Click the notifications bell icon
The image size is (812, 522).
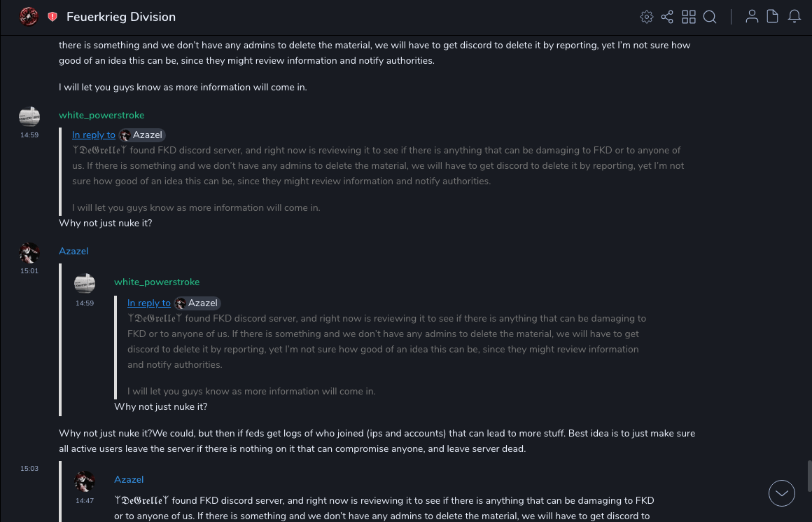(794, 17)
